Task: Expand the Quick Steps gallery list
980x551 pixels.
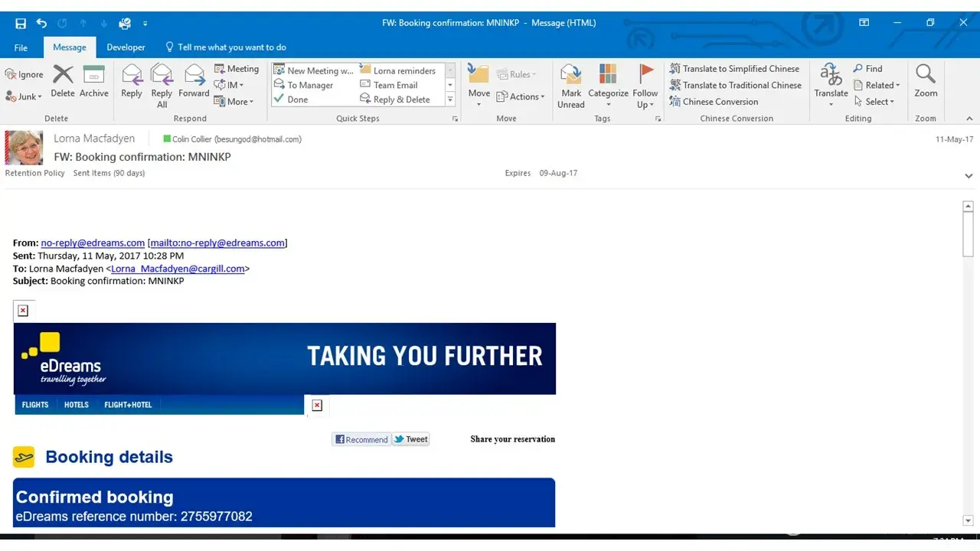Action: pos(450,99)
